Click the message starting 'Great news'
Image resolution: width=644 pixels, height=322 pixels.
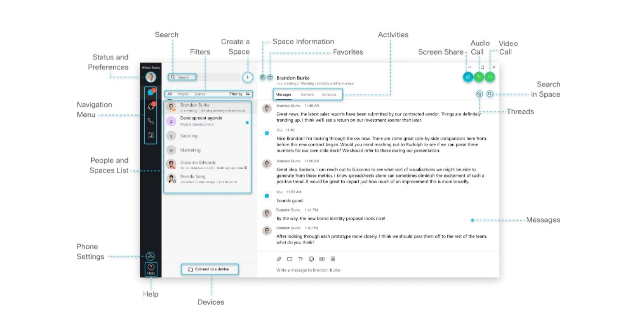(x=378, y=117)
